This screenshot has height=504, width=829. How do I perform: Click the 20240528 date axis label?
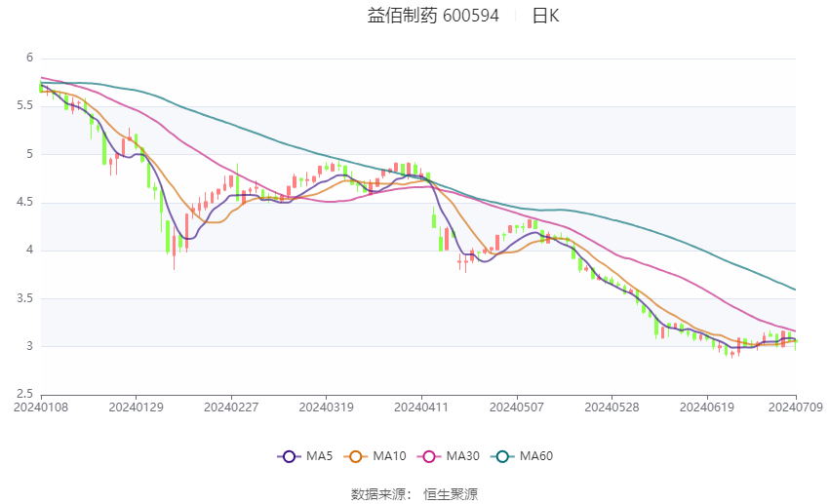tap(612, 407)
